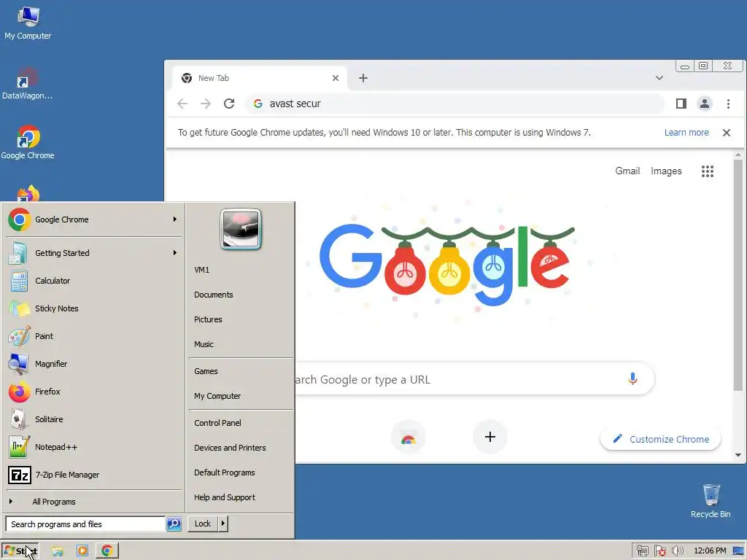Open Music from the Start menu
The width and height of the screenshot is (747, 560).
click(x=241, y=344)
